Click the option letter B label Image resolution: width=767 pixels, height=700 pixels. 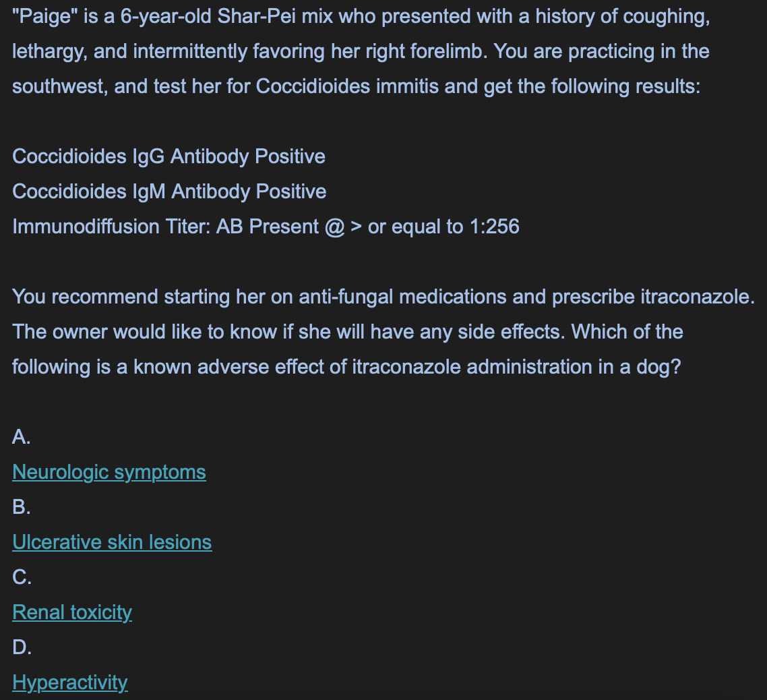coord(22,507)
